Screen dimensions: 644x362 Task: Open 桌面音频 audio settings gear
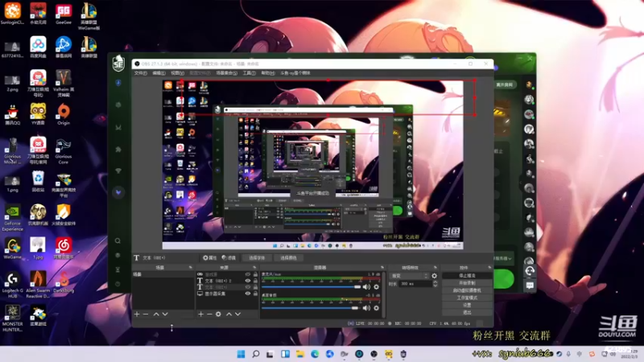click(x=376, y=308)
